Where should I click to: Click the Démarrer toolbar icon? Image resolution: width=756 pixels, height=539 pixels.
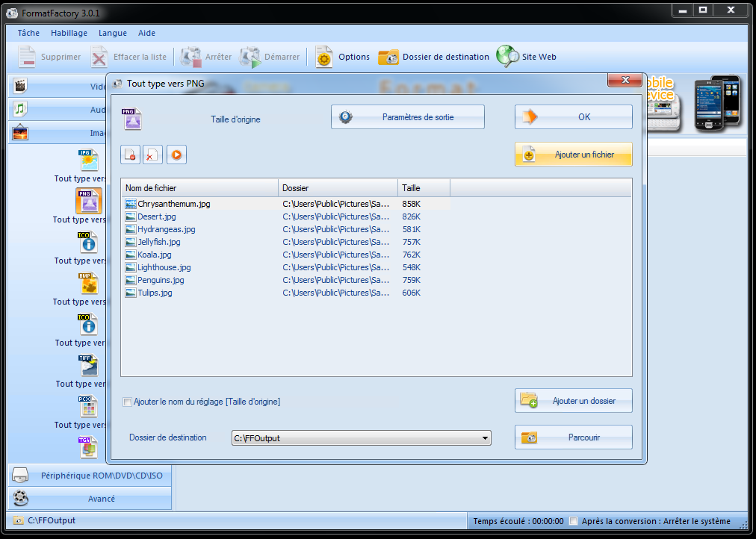250,57
